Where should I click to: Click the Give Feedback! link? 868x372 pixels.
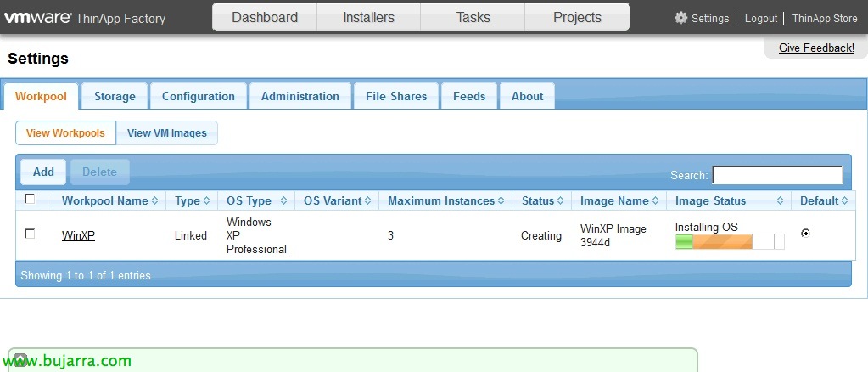tap(816, 48)
